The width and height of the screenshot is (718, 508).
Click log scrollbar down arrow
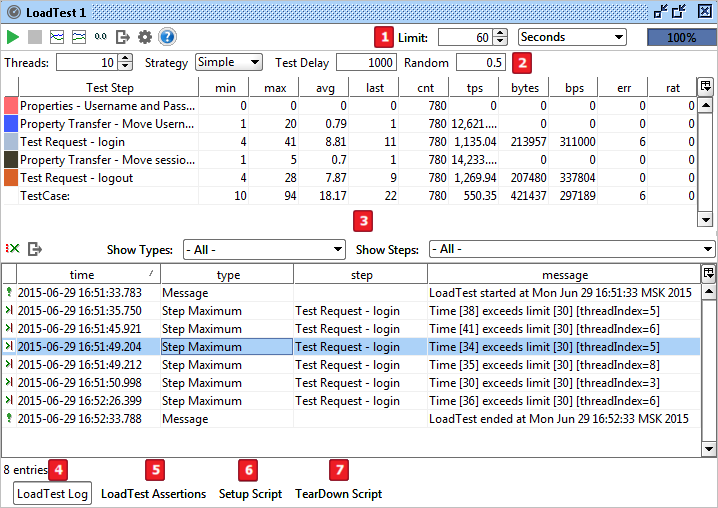click(x=709, y=448)
